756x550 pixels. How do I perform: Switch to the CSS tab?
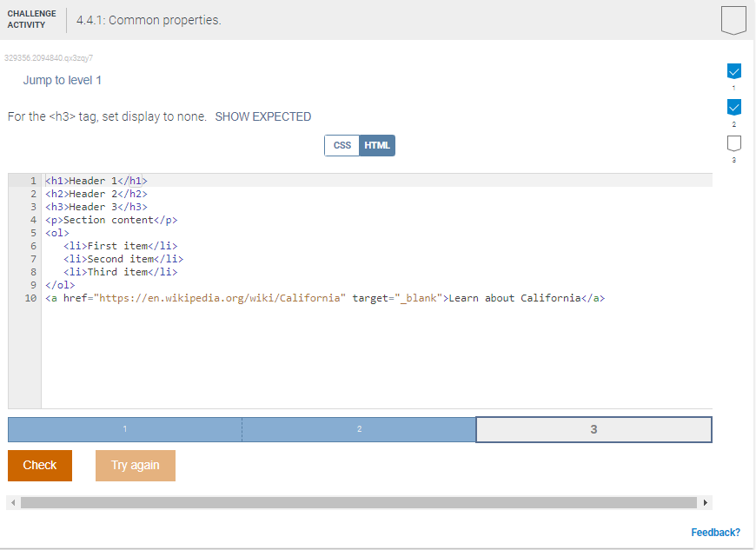coord(342,145)
